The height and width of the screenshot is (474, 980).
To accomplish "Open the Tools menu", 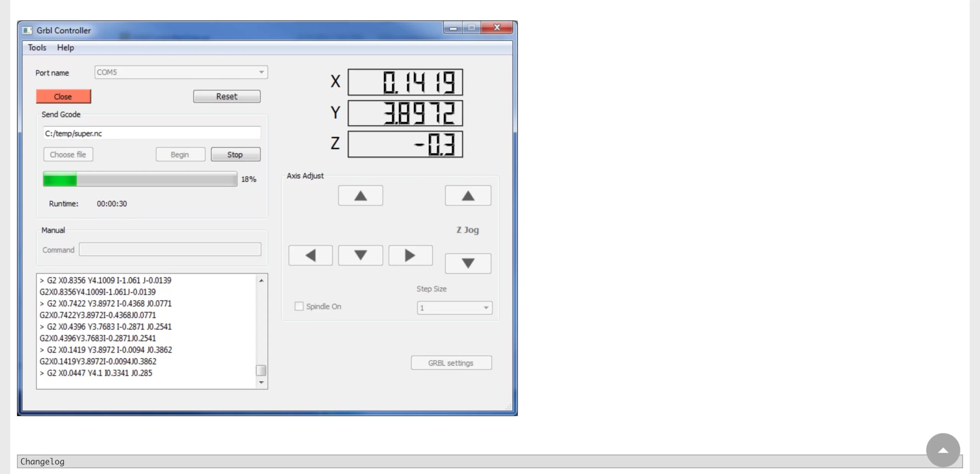I will click(36, 47).
